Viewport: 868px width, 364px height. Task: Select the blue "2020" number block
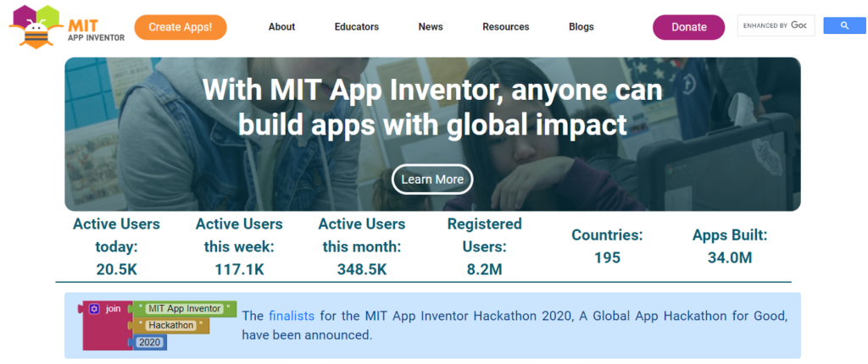(x=150, y=342)
